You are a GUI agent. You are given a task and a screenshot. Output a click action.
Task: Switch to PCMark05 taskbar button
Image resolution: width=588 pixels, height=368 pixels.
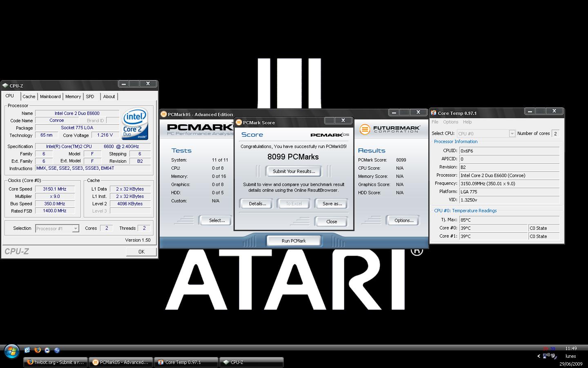pos(120,362)
